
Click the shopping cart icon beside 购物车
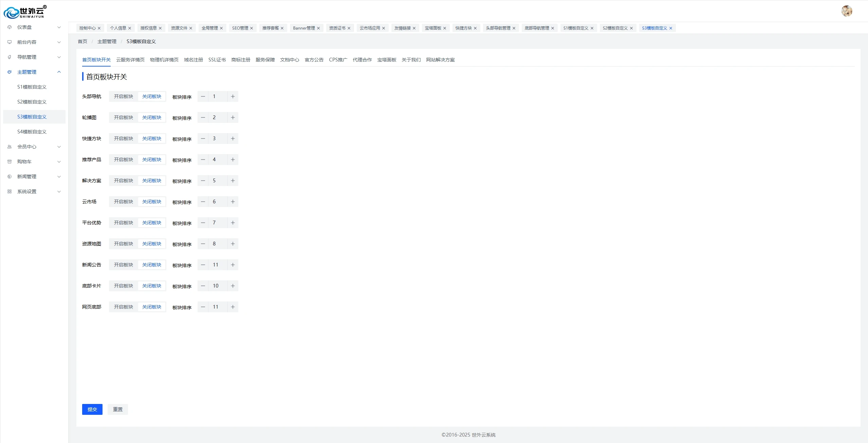click(x=10, y=162)
